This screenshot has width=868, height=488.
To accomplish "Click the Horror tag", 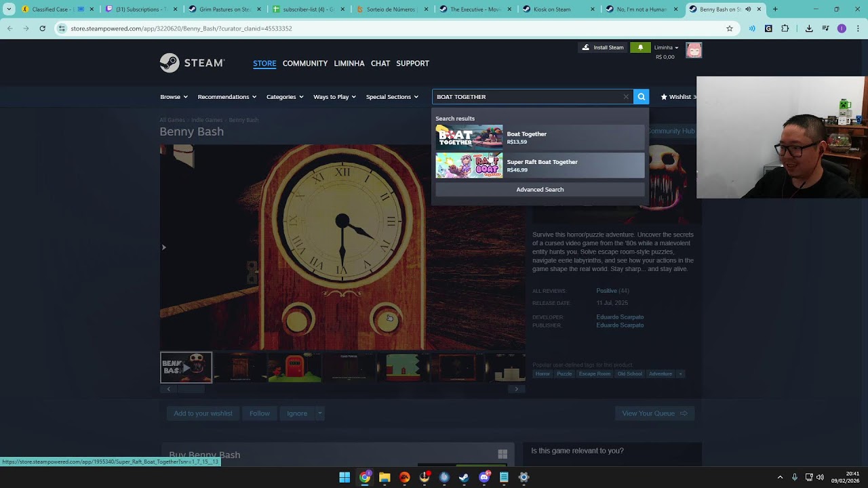I will click(542, 373).
